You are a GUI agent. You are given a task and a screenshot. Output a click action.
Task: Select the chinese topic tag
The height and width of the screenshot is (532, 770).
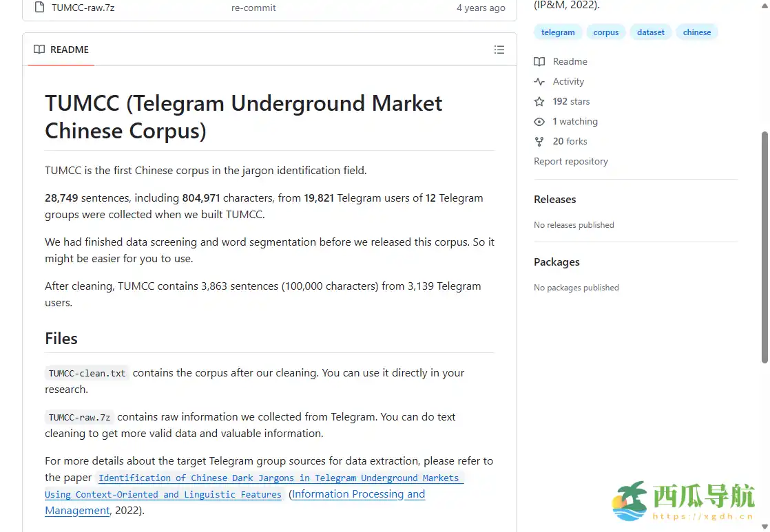tap(696, 32)
